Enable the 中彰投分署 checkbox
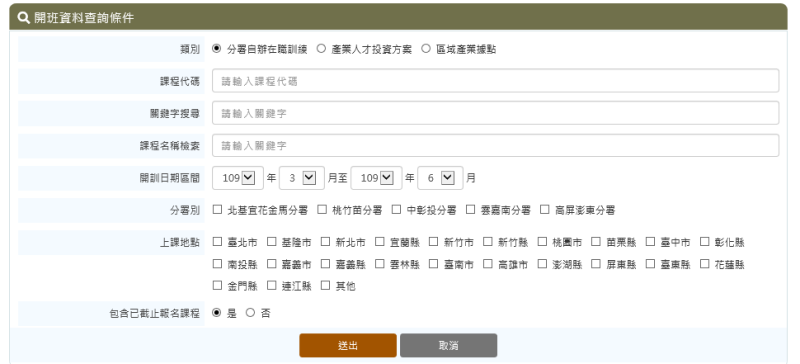 [x=396, y=209]
